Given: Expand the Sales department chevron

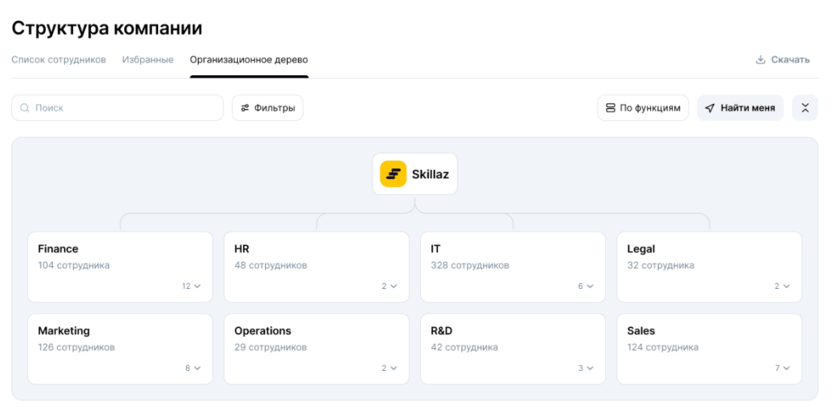Looking at the screenshot, I should 785,368.
